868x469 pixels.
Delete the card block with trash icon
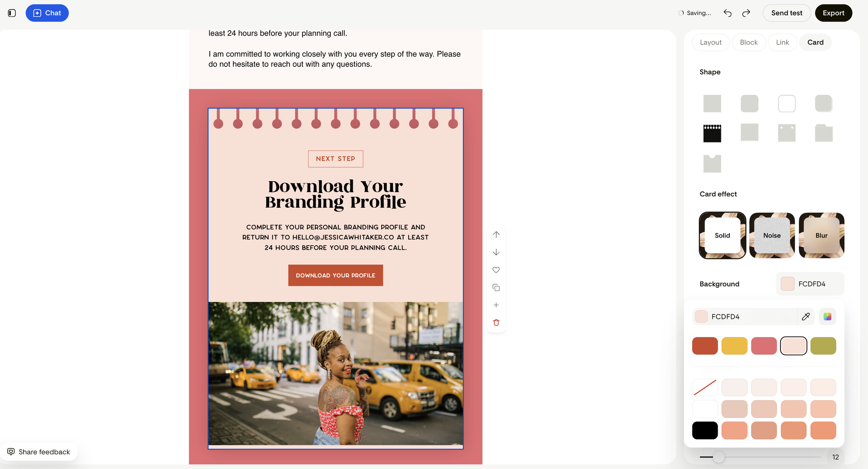[x=496, y=323]
